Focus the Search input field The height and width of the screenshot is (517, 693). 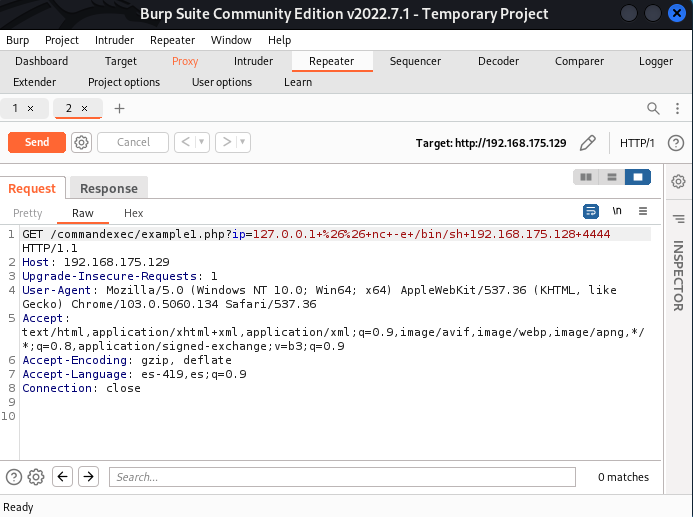[342, 477]
